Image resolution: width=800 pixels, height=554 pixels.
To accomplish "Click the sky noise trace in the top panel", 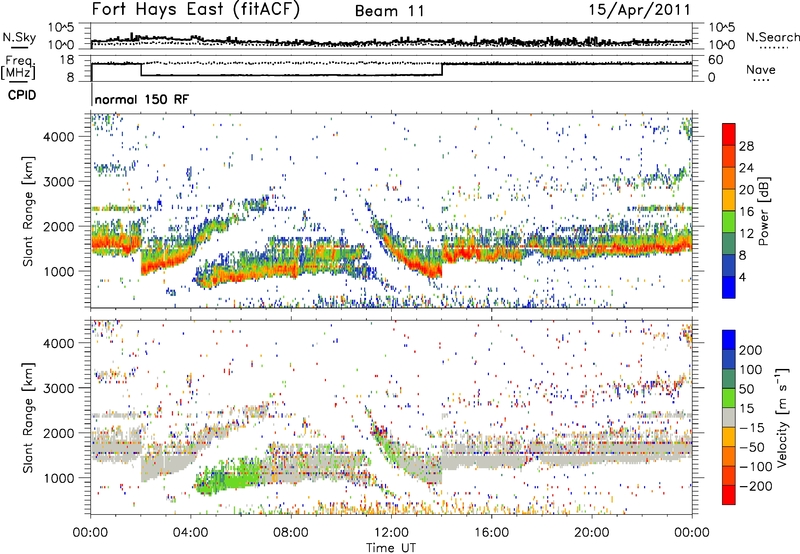I will click(x=391, y=41).
